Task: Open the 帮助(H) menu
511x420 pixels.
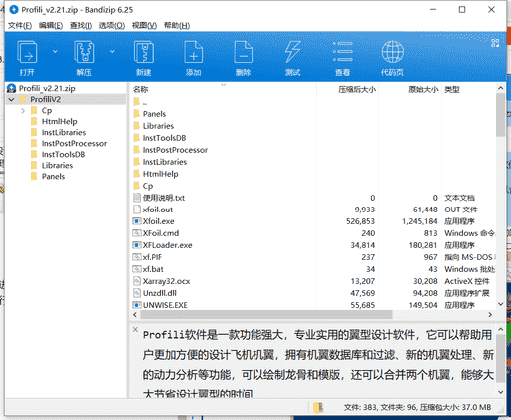Action: point(177,25)
